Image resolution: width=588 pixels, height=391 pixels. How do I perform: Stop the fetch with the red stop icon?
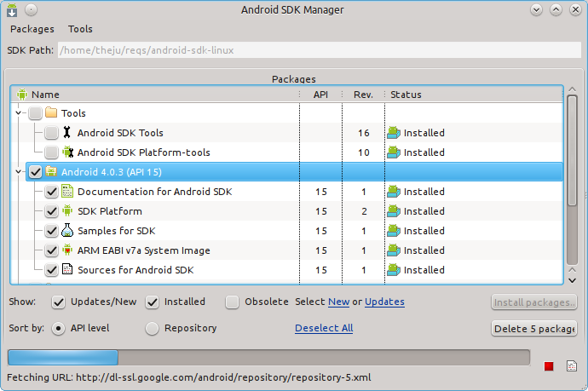[549, 366]
